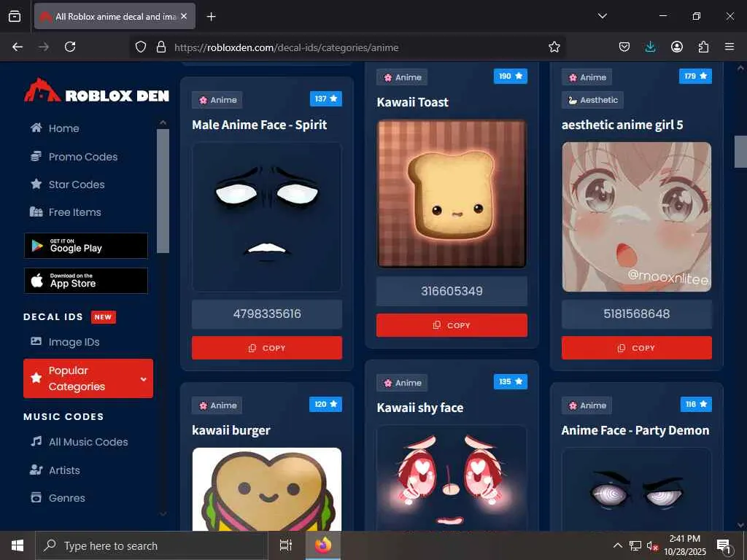Click the sidebar scroll-up arrow

(x=163, y=122)
